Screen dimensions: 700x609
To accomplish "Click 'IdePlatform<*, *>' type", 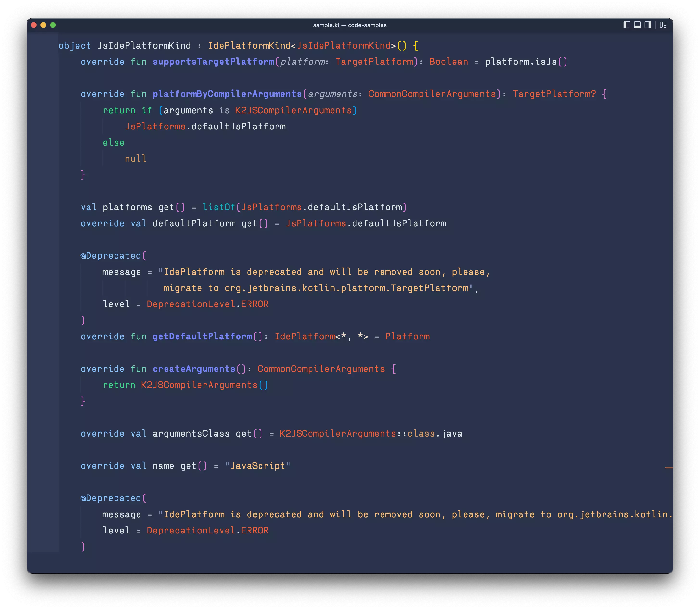I will click(x=321, y=336).
